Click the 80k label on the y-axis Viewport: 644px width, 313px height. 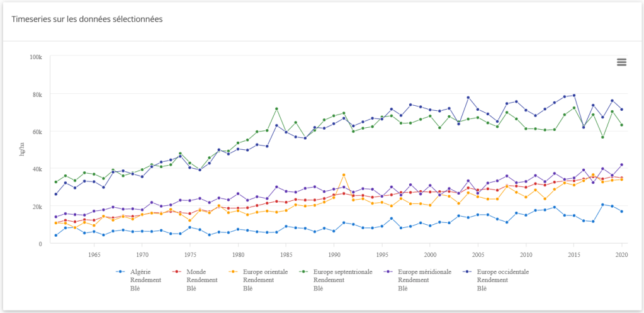(x=37, y=94)
